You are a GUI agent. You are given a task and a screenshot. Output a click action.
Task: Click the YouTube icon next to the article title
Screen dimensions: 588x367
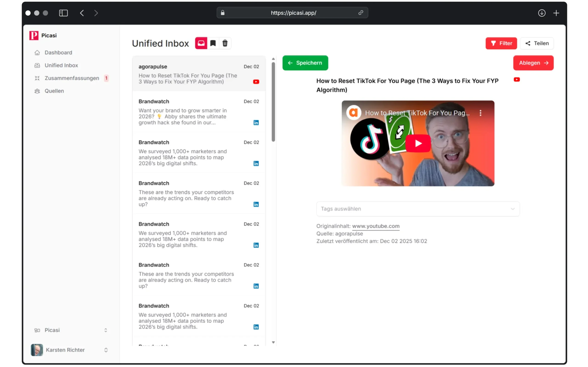click(517, 79)
